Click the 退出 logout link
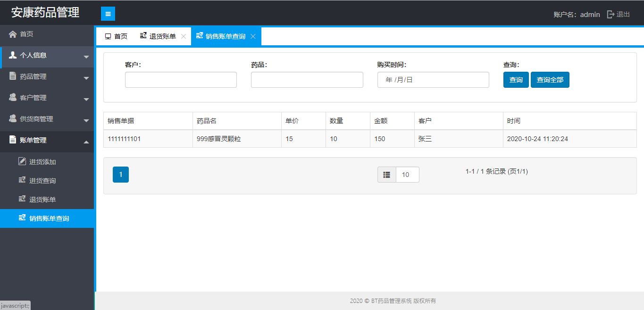 point(623,14)
